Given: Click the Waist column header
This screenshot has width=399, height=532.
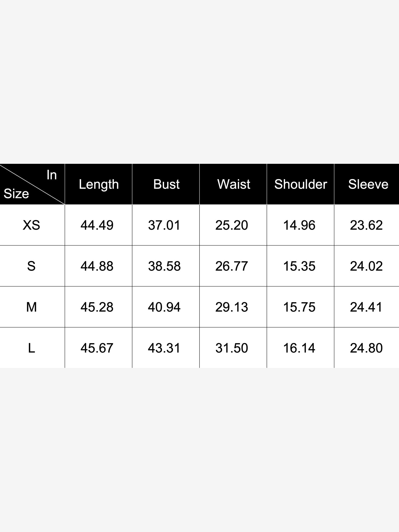Looking at the screenshot, I should 234,184.
